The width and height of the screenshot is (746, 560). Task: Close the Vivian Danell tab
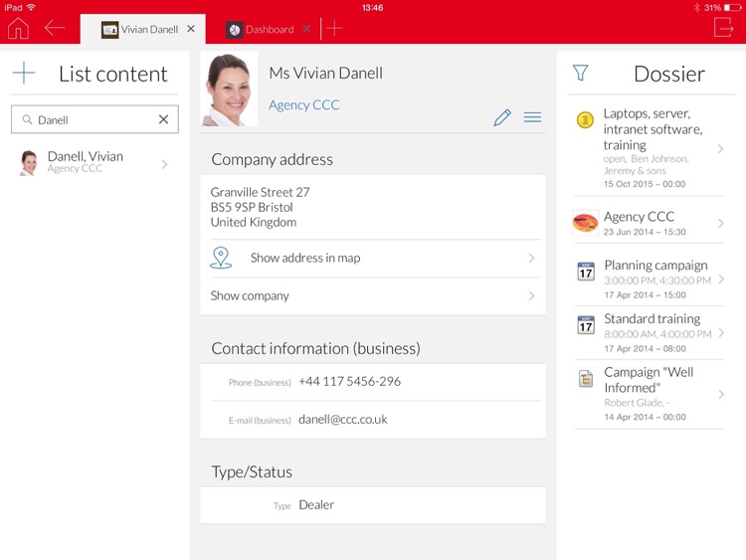click(x=191, y=29)
